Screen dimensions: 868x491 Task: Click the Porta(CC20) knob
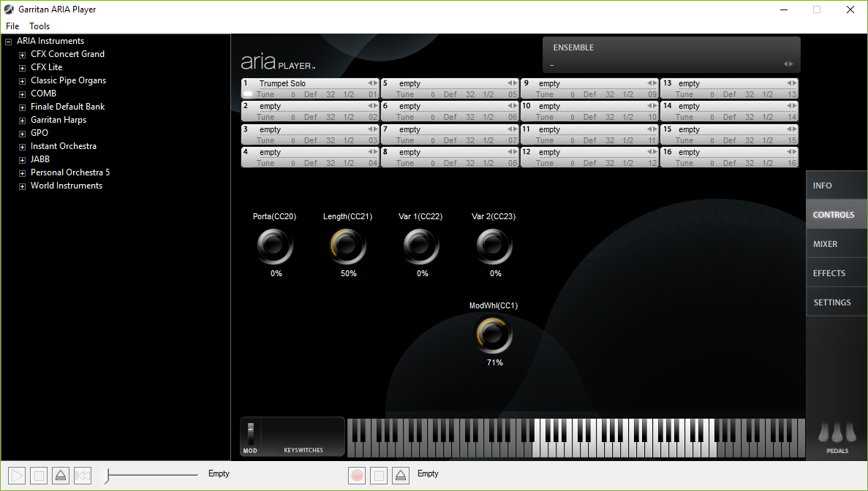pos(275,246)
